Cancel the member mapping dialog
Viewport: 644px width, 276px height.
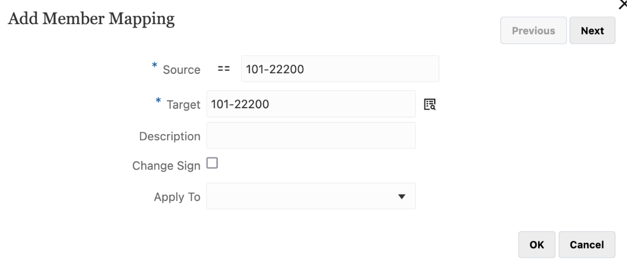587,245
